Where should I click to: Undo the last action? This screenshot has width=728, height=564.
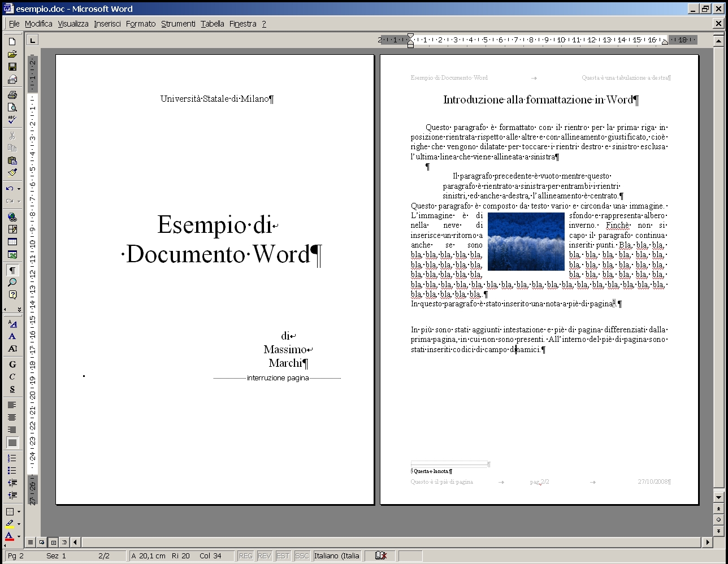click(x=10, y=189)
